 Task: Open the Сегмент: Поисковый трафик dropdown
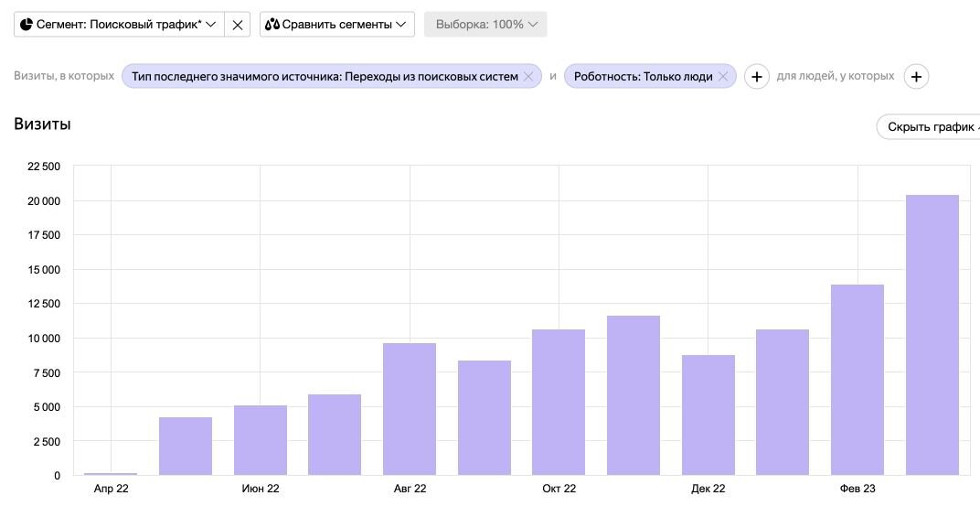pyautogui.click(x=120, y=25)
